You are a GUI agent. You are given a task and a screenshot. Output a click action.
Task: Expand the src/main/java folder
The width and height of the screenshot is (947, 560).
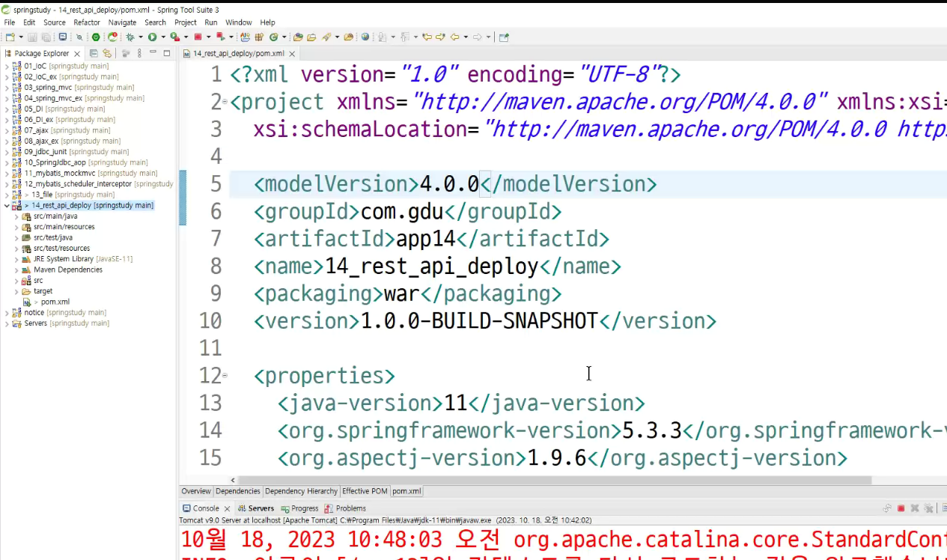tap(16, 216)
